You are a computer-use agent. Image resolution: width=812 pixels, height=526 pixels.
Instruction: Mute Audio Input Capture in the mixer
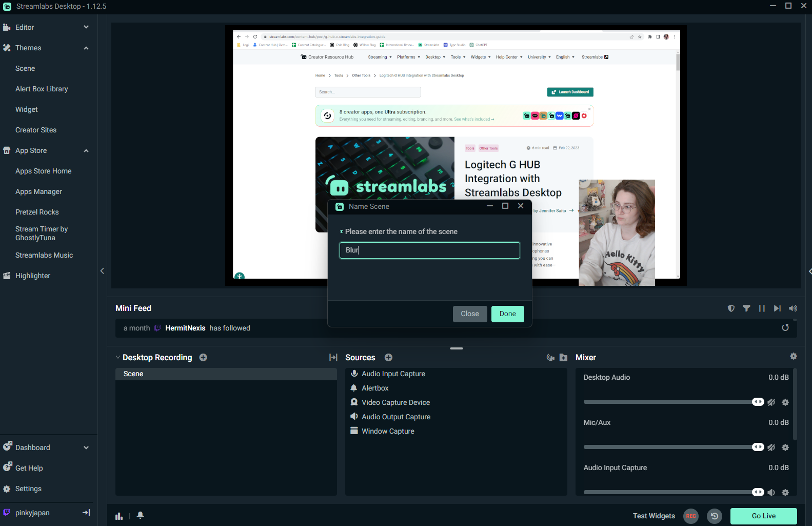(771, 493)
